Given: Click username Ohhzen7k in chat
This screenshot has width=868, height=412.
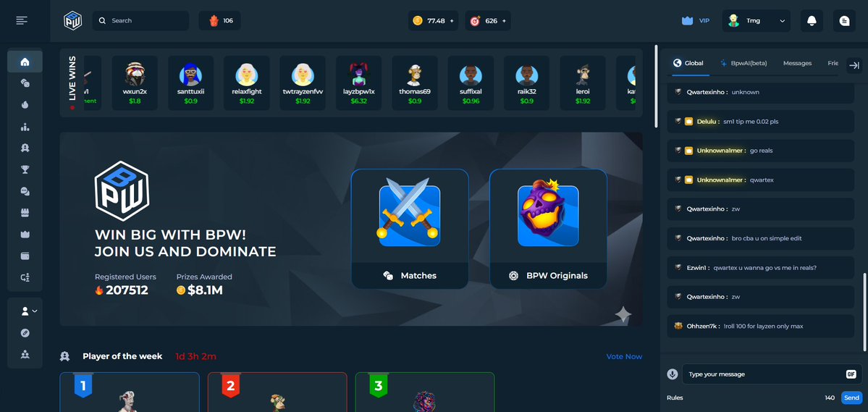Looking at the screenshot, I should coord(702,326).
